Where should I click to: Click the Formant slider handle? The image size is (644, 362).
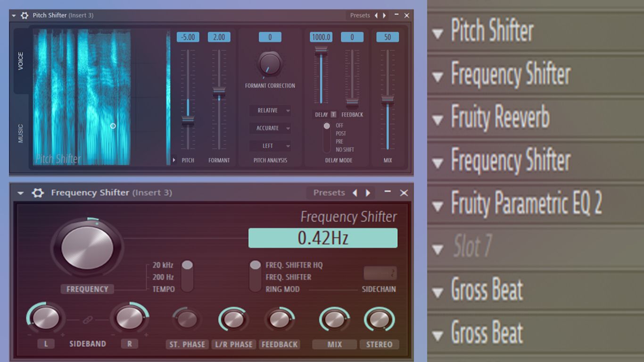tap(219, 93)
